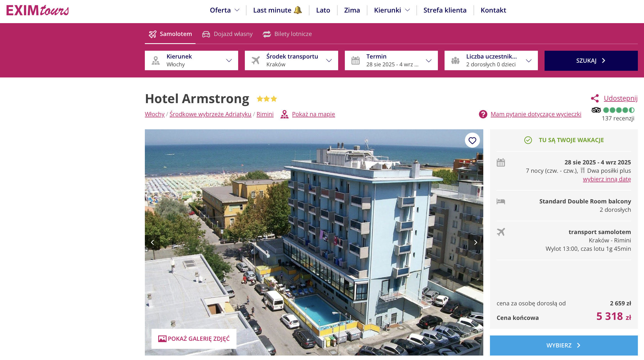Click the EXIM tours logo

(x=38, y=10)
